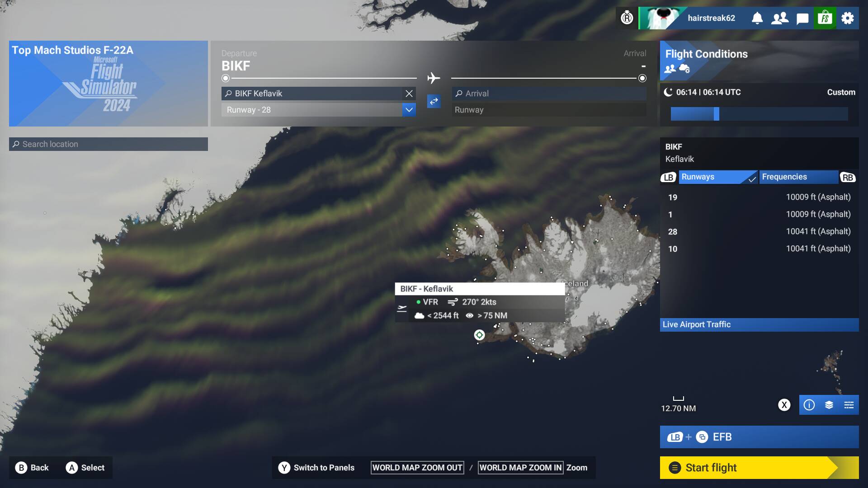Click the Flight Conditions header
The image size is (868, 488).
pyautogui.click(x=759, y=61)
